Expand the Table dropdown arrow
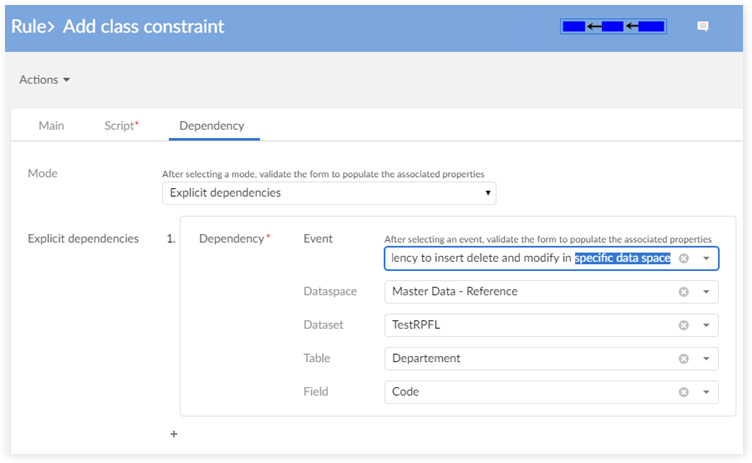This screenshot has height=463, width=752. coord(706,358)
